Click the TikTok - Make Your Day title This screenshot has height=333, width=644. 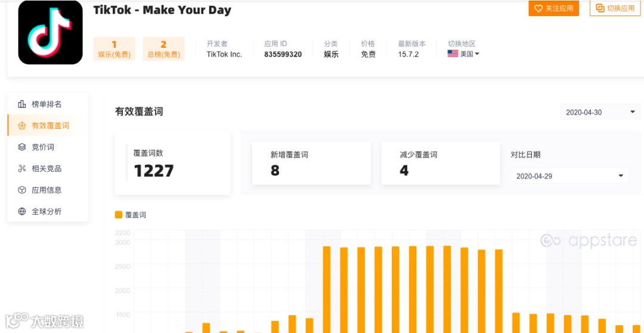point(162,10)
